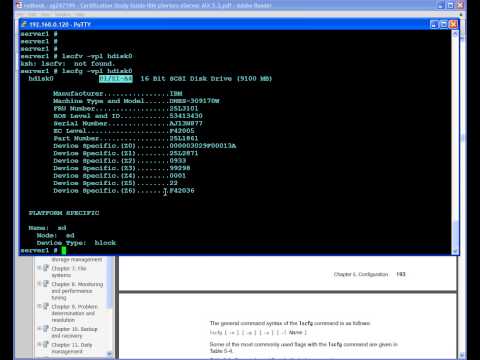
Task: Click the 'general command syntax' sentence in PDF
Action: (x=290, y=323)
